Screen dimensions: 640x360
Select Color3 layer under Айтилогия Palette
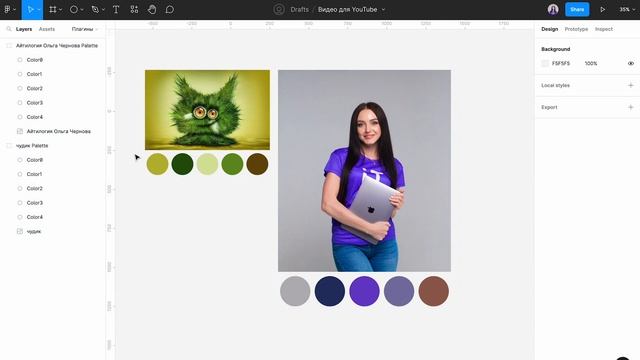click(x=34, y=102)
